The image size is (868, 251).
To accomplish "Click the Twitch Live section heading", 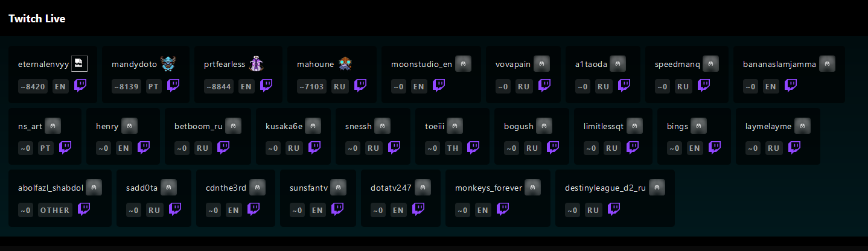I will click(37, 19).
